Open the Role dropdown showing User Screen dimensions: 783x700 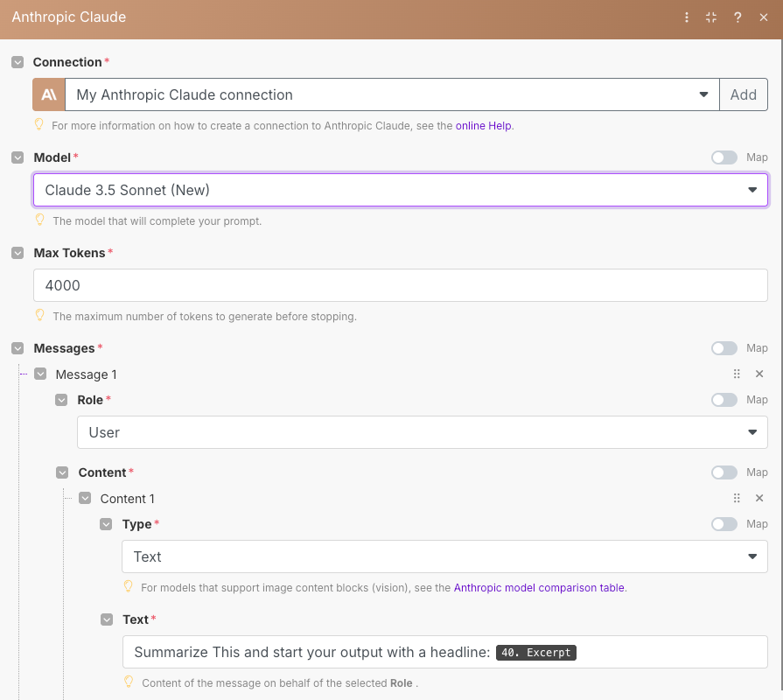(x=422, y=432)
